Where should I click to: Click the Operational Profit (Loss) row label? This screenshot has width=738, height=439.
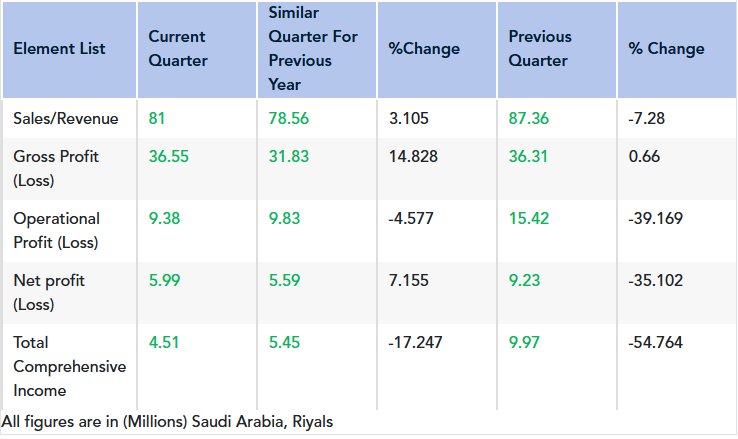click(57, 230)
